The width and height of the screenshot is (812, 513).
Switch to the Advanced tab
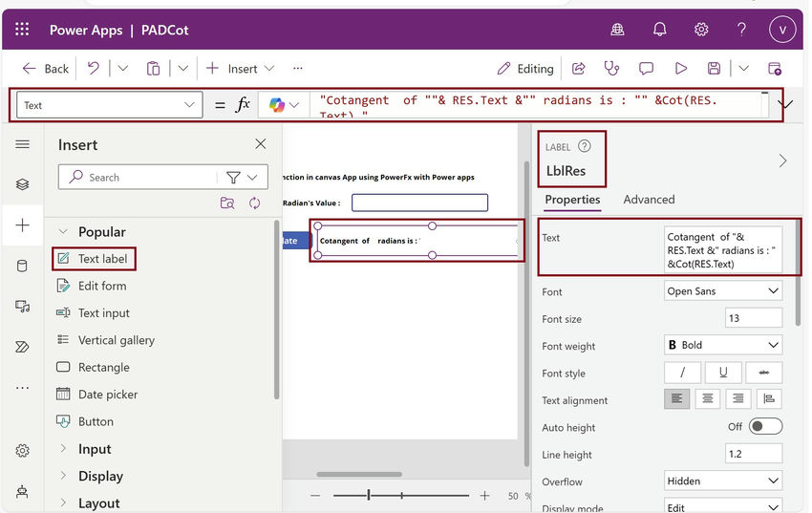tap(649, 200)
